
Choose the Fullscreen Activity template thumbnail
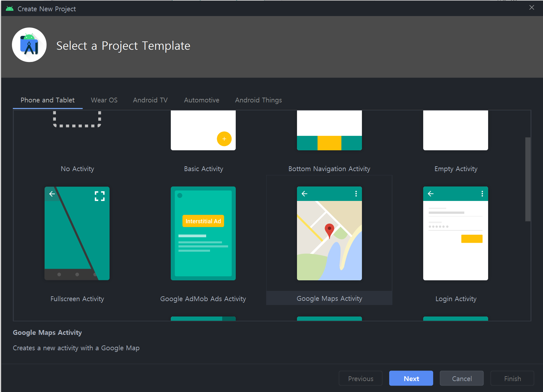77,233
